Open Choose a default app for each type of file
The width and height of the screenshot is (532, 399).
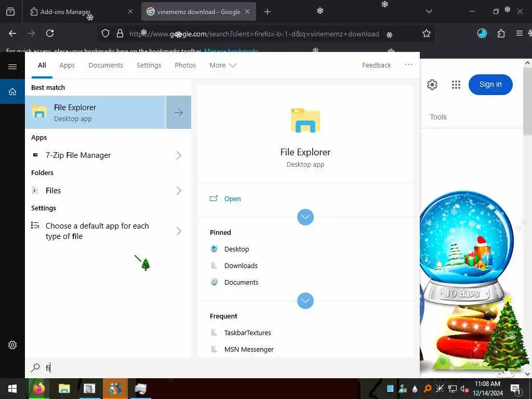pos(96,231)
